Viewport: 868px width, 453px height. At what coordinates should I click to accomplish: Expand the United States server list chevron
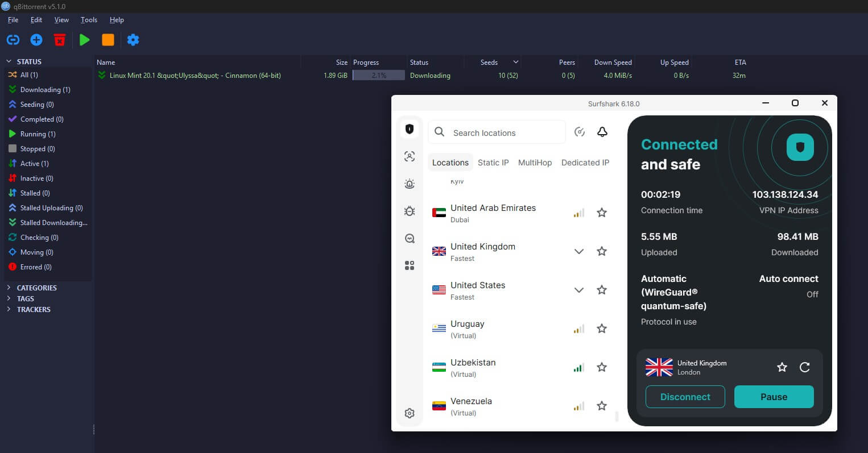point(579,290)
